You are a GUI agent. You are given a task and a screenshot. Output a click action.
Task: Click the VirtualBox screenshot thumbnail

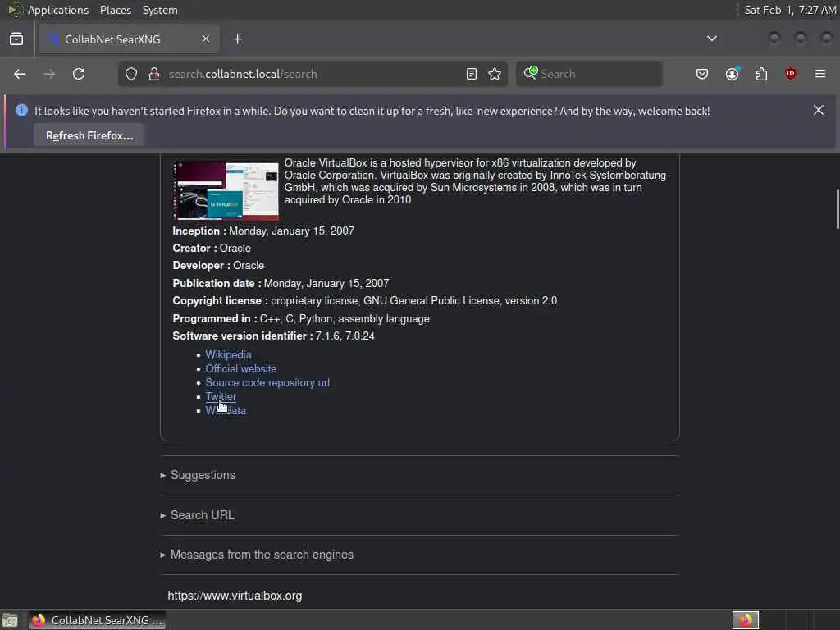pyautogui.click(x=226, y=190)
